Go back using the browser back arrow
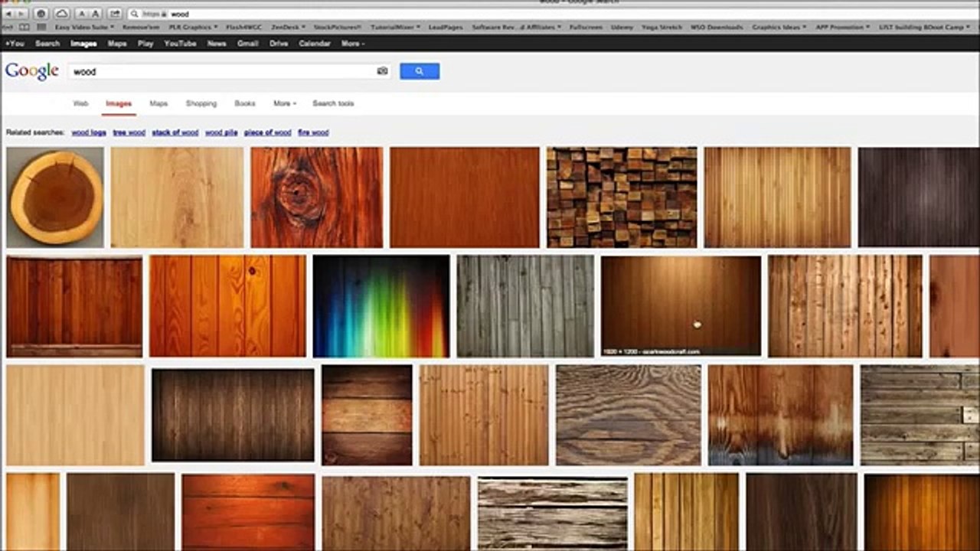Viewport: 980px width, 551px height. (7, 14)
